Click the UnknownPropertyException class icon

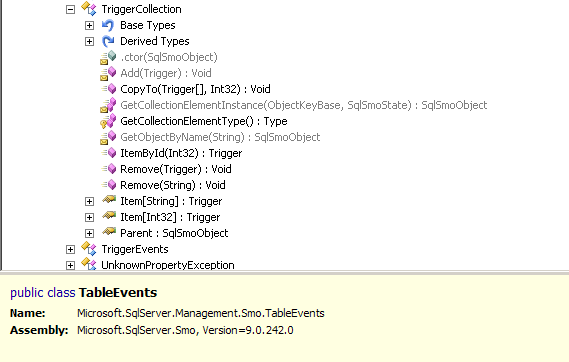[x=89, y=264]
